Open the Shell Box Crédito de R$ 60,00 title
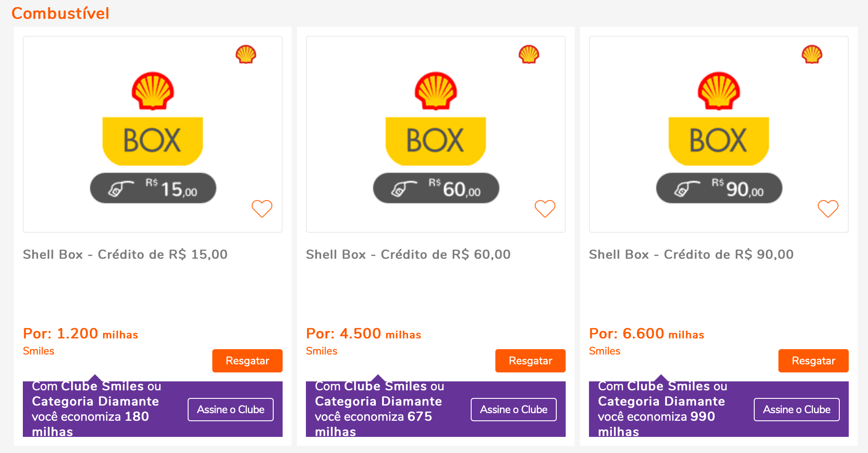The height and width of the screenshot is (453, 868). pyautogui.click(x=408, y=254)
